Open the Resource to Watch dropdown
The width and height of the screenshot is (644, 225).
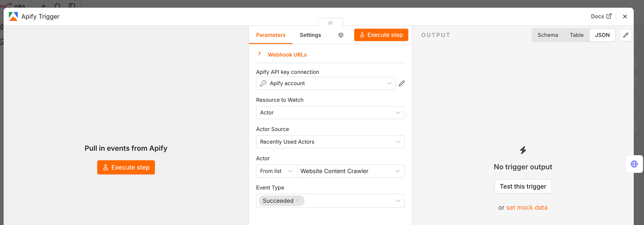point(330,113)
